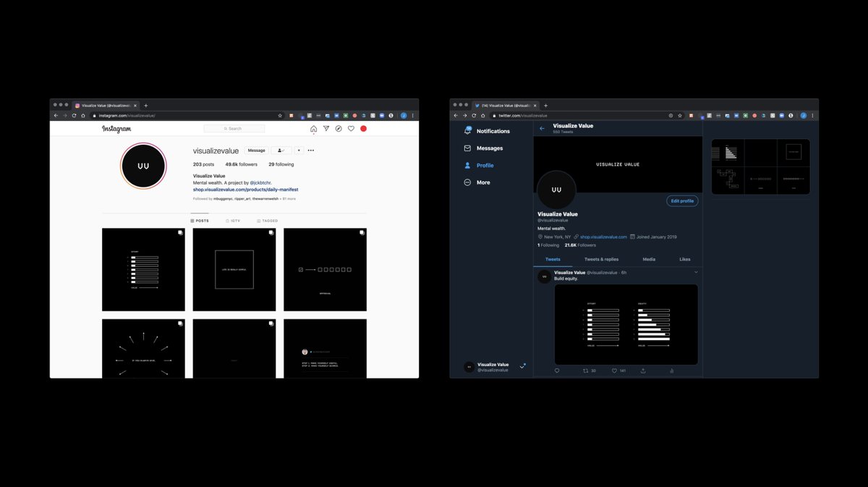Open Twitter header banner image
The height and width of the screenshot is (487, 868).
click(618, 164)
